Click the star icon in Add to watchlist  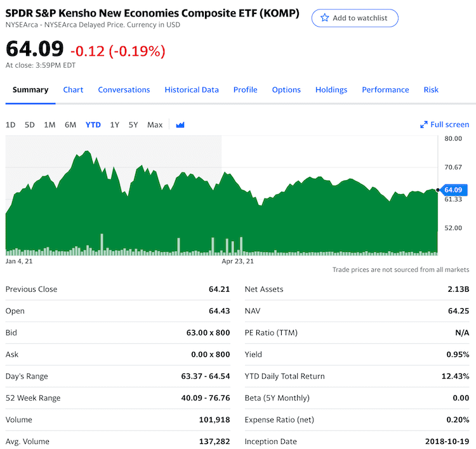[x=324, y=18]
